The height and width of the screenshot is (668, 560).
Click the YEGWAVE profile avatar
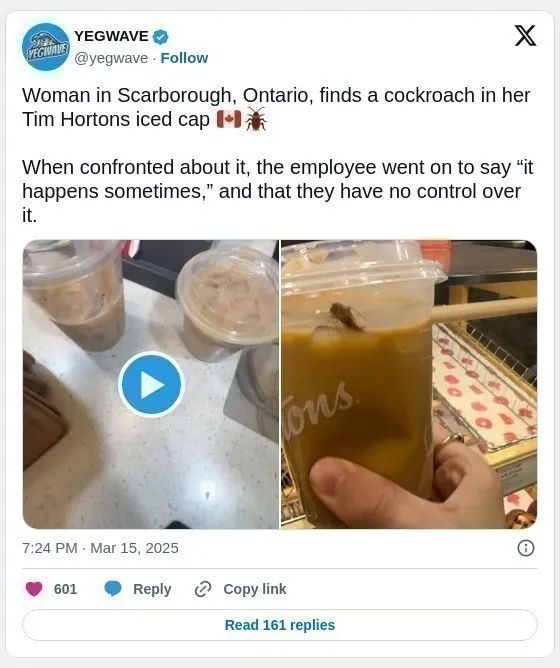pyautogui.click(x=46, y=47)
